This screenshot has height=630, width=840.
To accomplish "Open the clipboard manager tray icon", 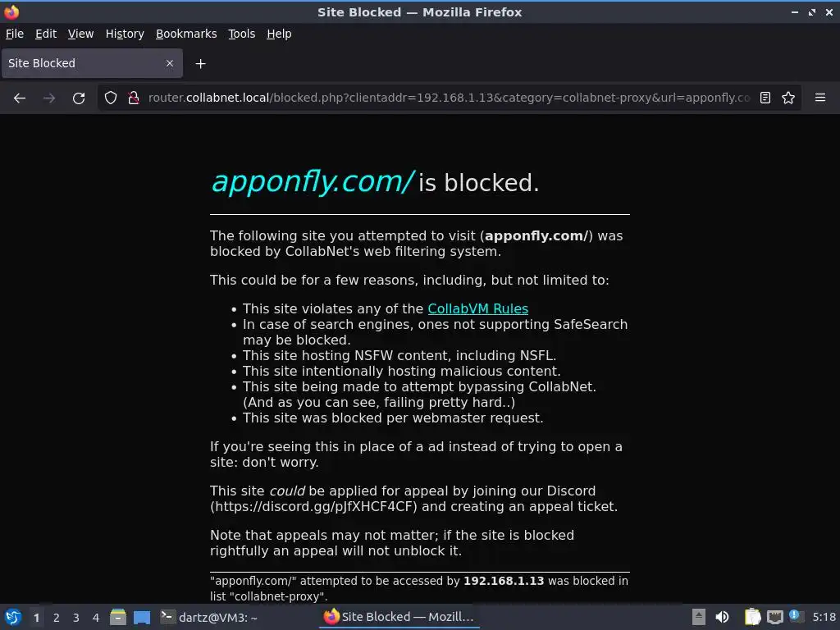I will click(753, 617).
